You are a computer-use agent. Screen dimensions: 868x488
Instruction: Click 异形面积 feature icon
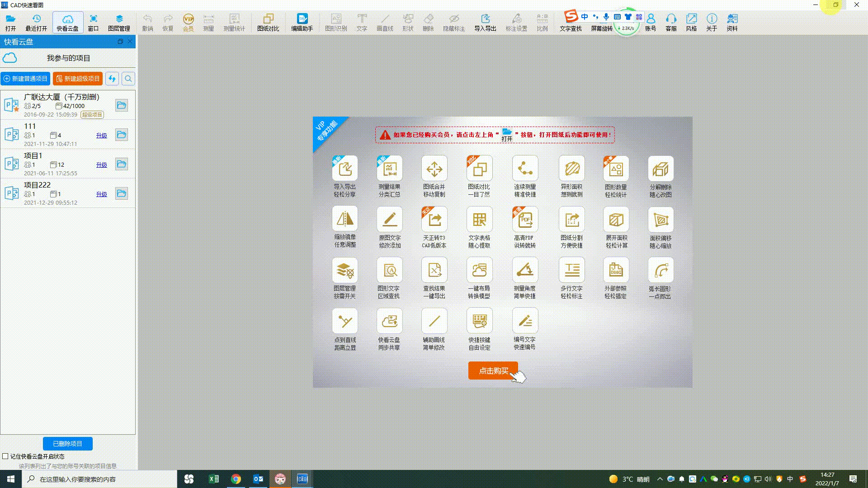tap(571, 169)
